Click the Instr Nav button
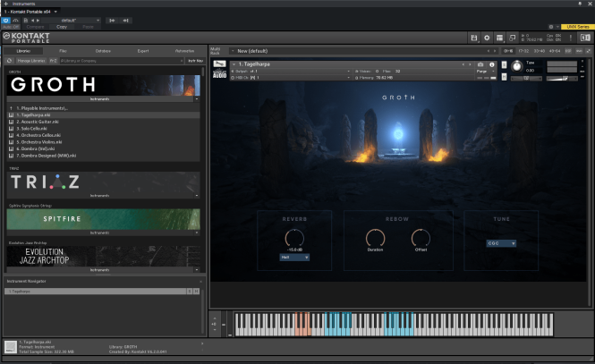 tap(196, 61)
